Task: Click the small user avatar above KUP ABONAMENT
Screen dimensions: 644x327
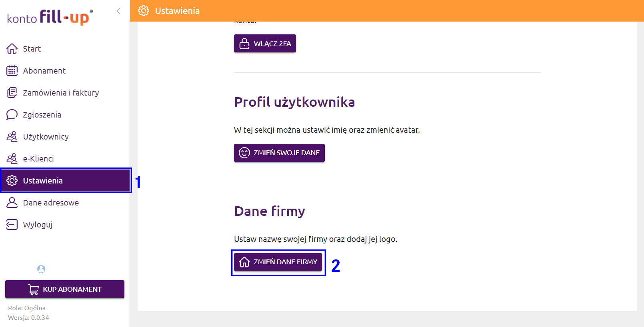Action: 41,269
